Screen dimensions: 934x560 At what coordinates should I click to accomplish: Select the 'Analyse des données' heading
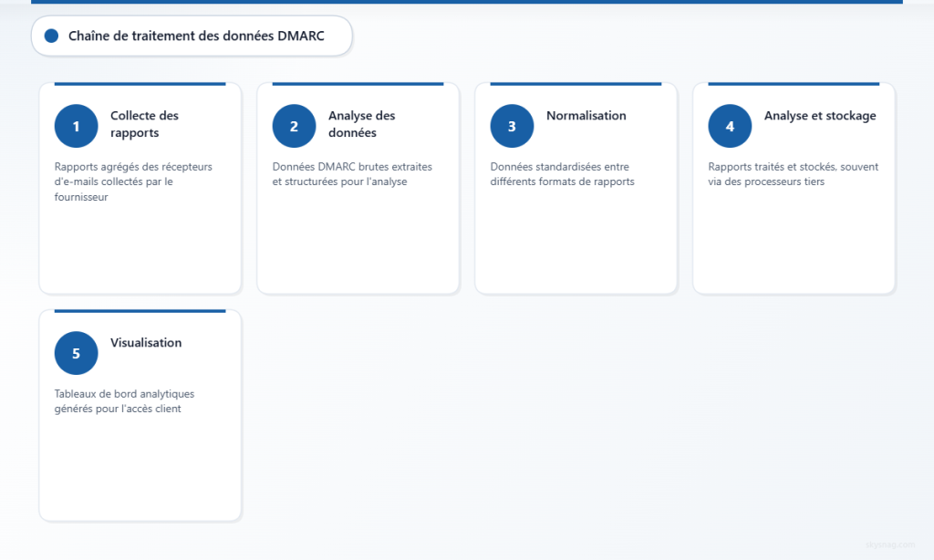(360, 126)
